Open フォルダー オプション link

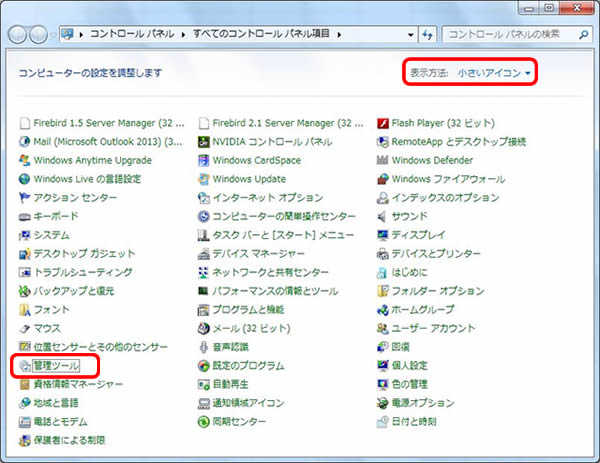pyautogui.click(x=438, y=291)
